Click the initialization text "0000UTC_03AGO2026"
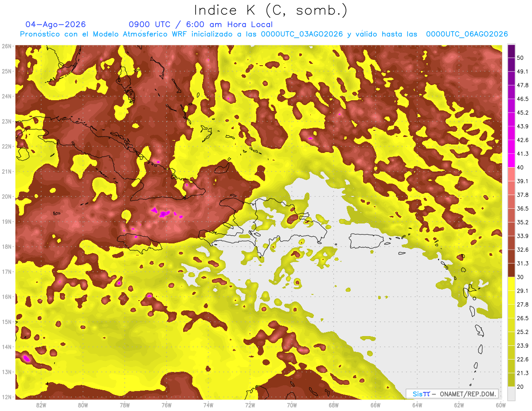This screenshot has width=532, height=411. 301,34
